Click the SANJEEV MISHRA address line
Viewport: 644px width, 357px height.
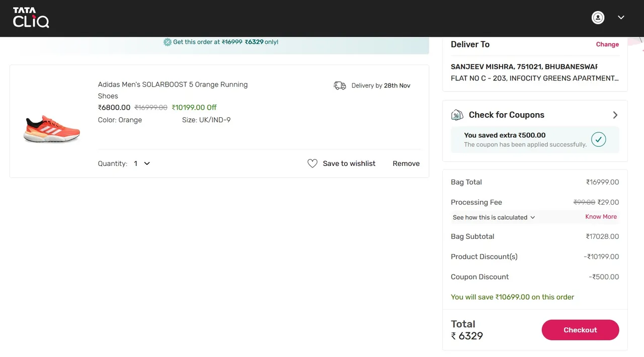click(524, 67)
